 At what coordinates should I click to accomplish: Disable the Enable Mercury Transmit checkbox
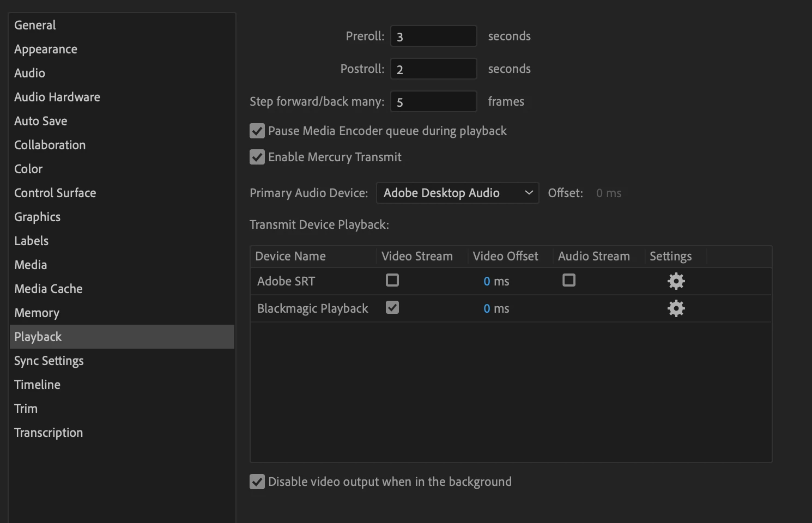[x=257, y=157]
